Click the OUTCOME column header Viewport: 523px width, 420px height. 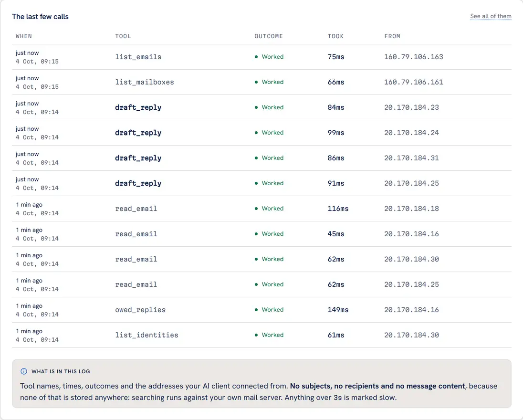269,36
